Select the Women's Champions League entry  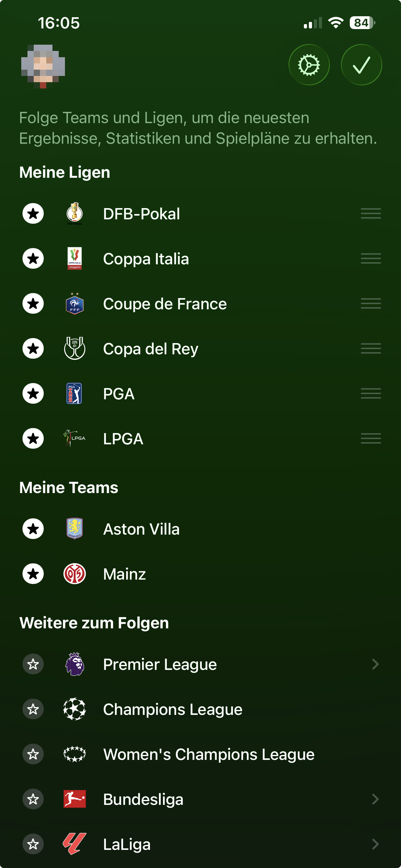[x=209, y=754]
